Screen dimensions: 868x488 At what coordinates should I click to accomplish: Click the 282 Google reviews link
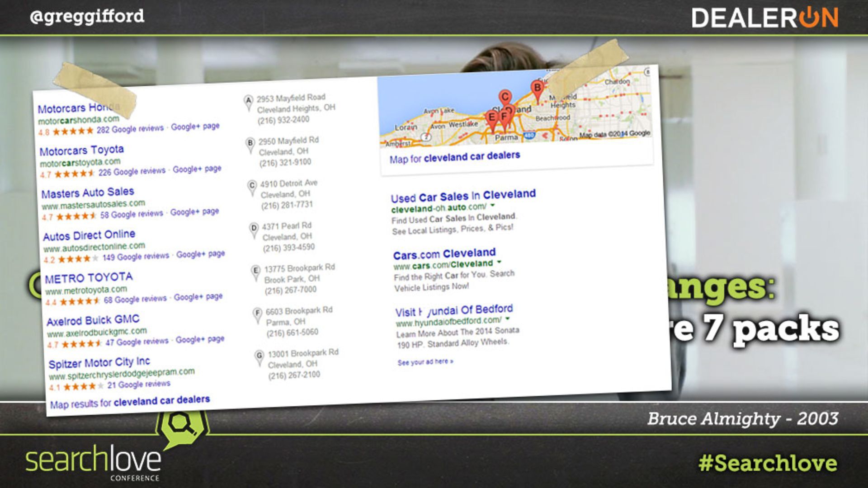pyautogui.click(x=130, y=129)
